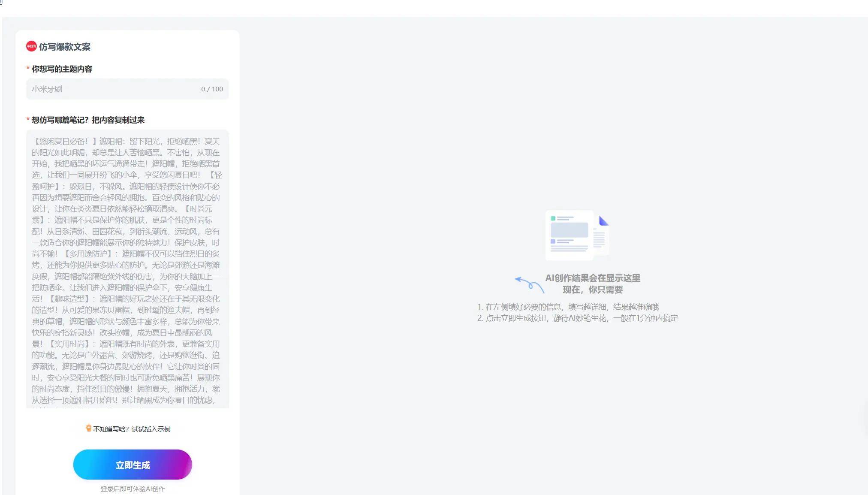This screenshot has width=868, height=495.
Task: Click the 0 / 100 character counter
Action: click(x=212, y=89)
